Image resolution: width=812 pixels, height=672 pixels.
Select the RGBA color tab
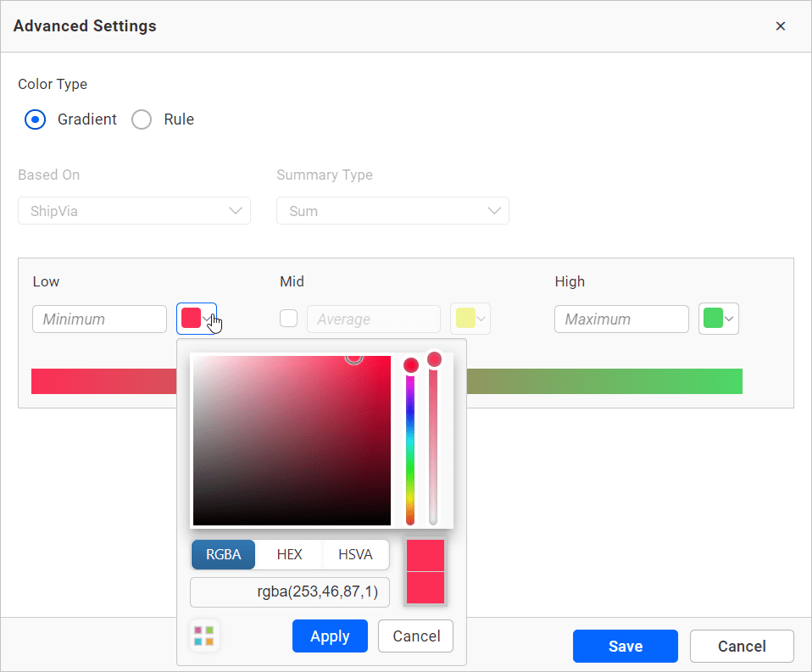point(224,555)
